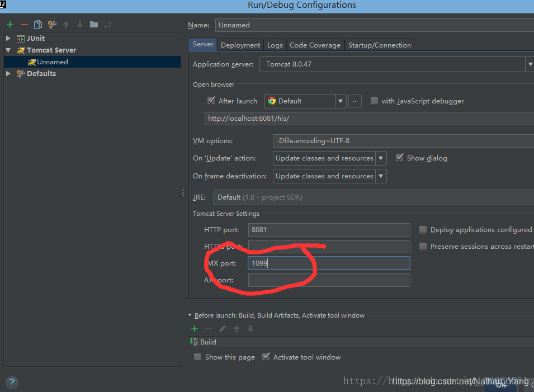Viewport: 534px width, 392px height.
Task: Switch to the Deployment tab
Action: pos(240,45)
